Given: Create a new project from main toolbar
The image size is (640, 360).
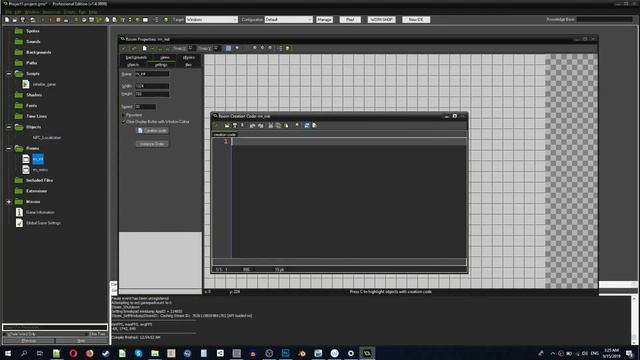Looking at the screenshot, I should coord(7,20).
